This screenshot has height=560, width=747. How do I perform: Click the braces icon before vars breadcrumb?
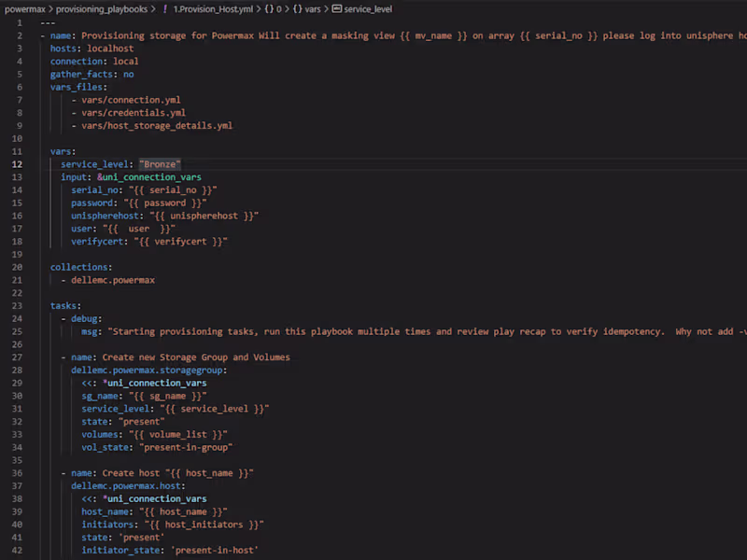297,8
